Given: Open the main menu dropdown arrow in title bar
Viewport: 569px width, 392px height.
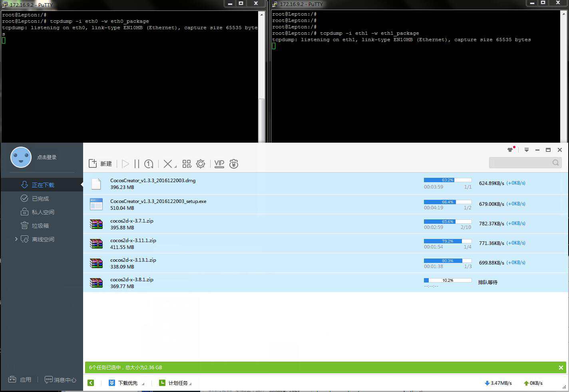Looking at the screenshot, I should pos(527,150).
